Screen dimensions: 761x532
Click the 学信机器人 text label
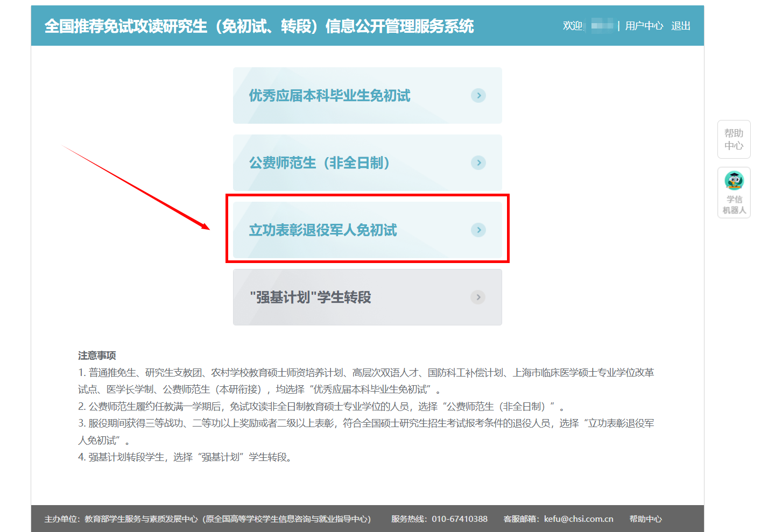click(734, 205)
